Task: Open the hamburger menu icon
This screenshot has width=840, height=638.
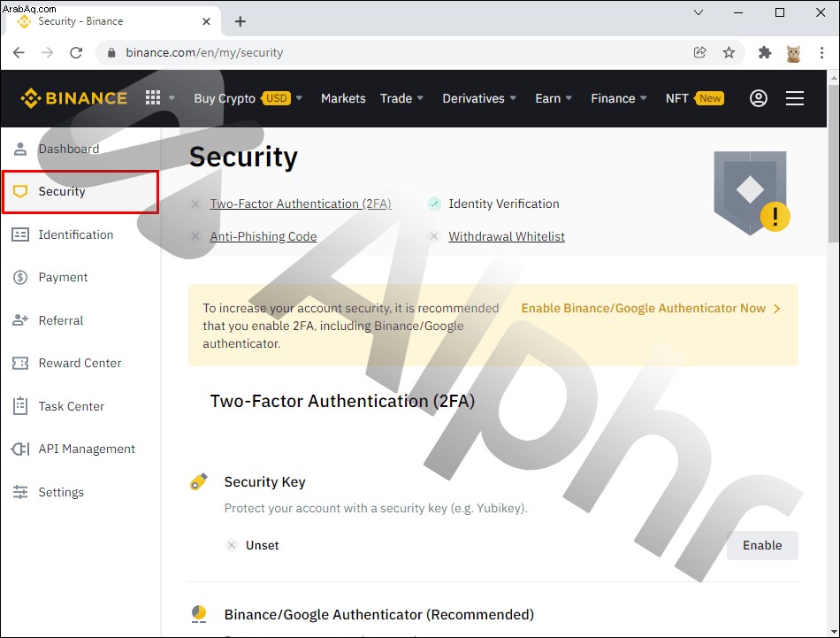Action: (795, 98)
